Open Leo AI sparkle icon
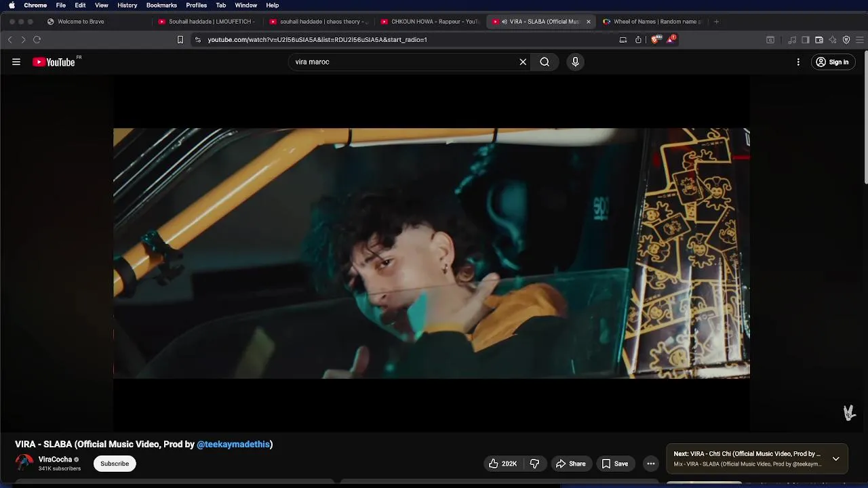The image size is (868, 488). (833, 40)
